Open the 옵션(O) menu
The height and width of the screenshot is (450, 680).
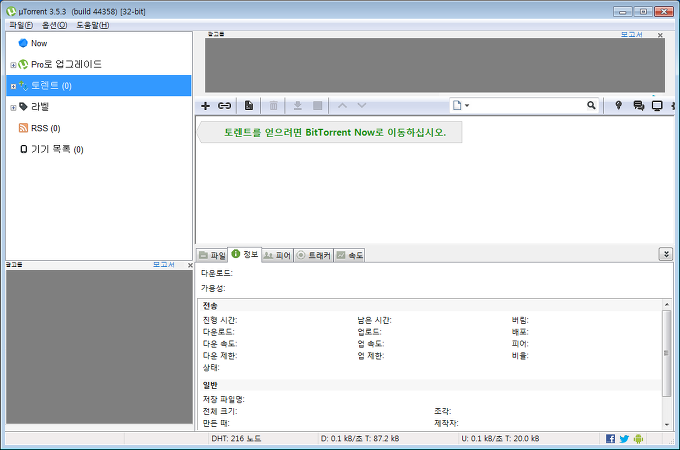[x=54, y=25]
